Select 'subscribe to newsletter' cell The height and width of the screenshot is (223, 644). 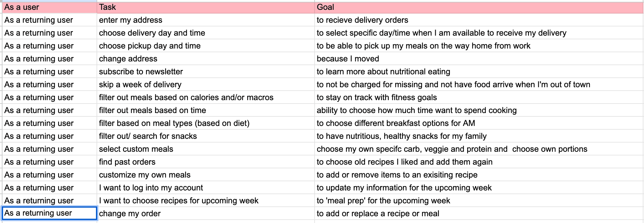click(206, 72)
